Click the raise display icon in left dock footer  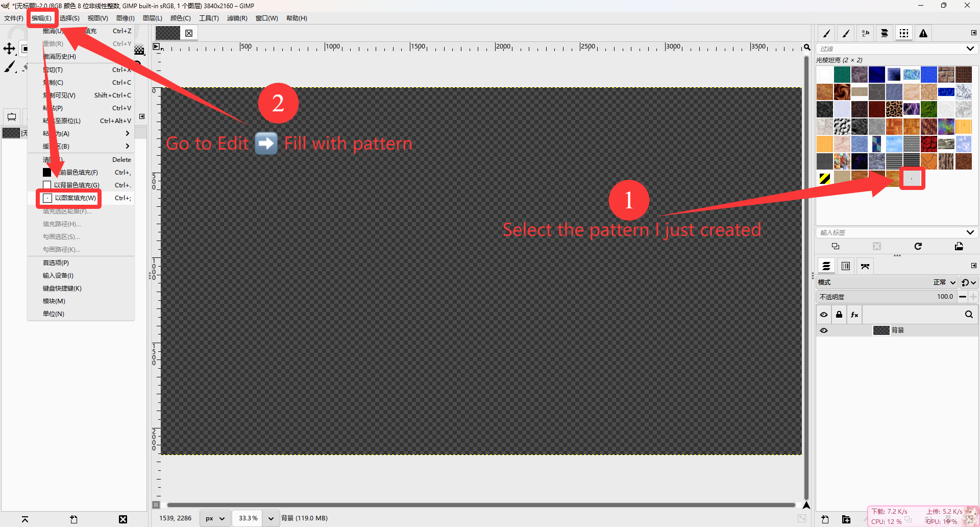(25, 519)
